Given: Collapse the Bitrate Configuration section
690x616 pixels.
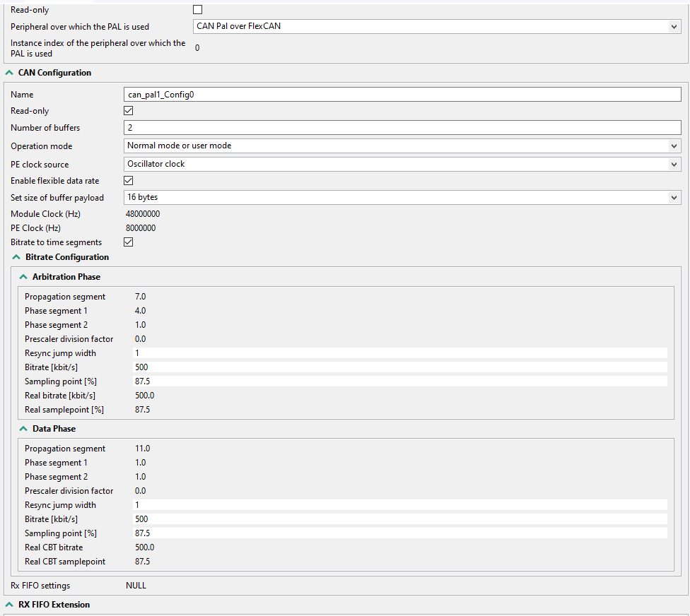Looking at the screenshot, I should click(x=16, y=257).
